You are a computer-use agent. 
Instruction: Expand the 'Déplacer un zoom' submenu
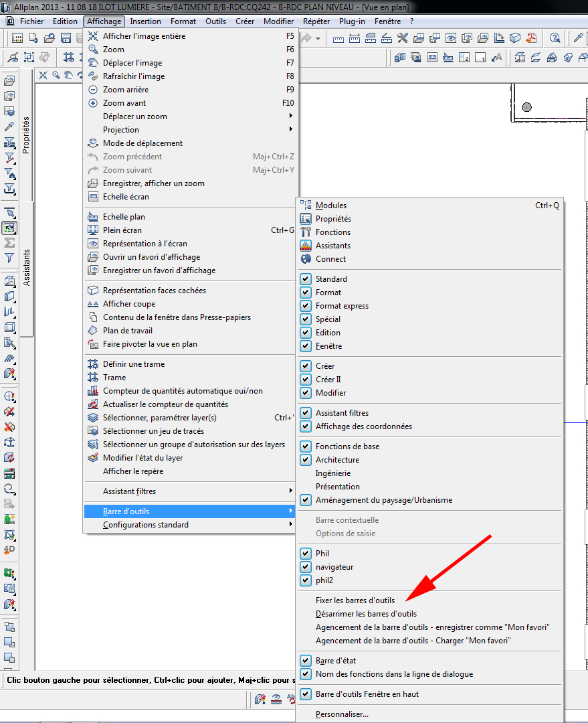click(x=190, y=116)
